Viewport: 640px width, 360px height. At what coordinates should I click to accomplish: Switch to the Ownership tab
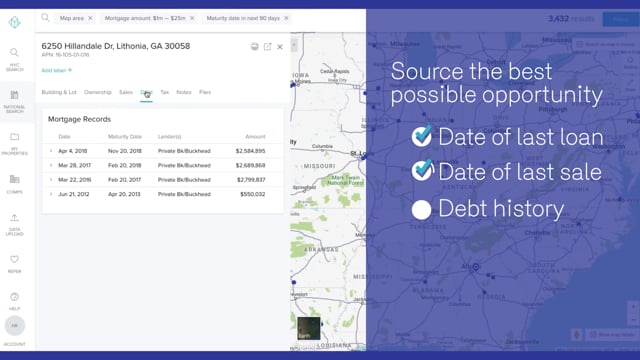pos(98,92)
